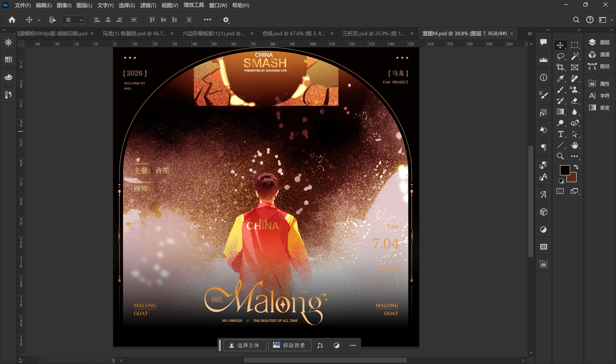This screenshot has height=364, width=616.
Task: Select the Zoom tool in tools panel
Action: coord(560,156)
